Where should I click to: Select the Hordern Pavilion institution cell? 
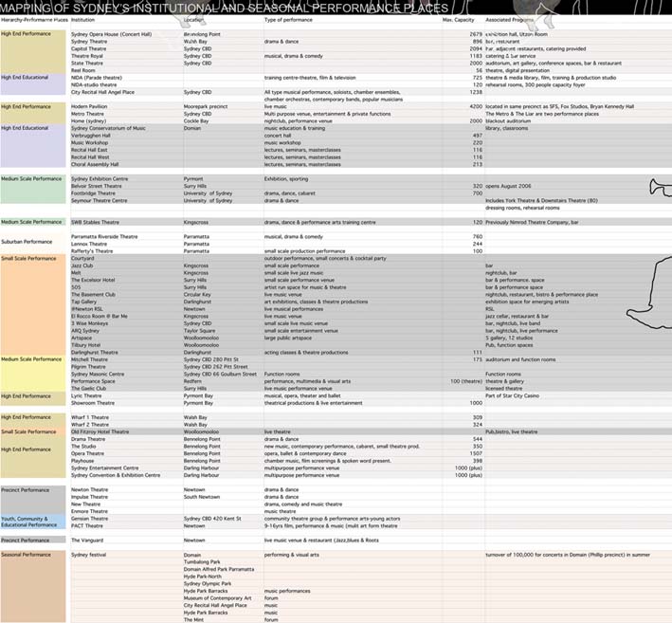pyautogui.click(x=91, y=107)
